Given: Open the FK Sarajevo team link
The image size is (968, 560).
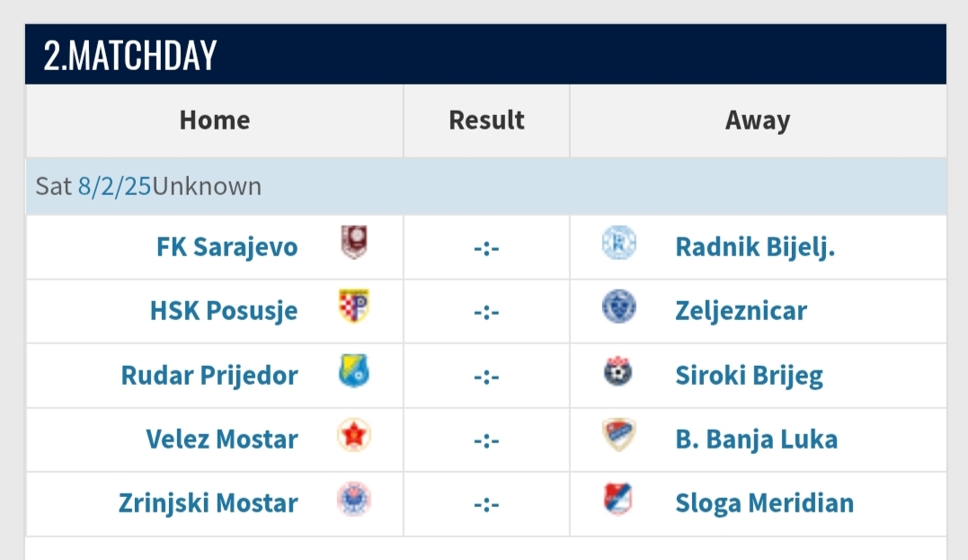Looking at the screenshot, I should pyautogui.click(x=226, y=246).
